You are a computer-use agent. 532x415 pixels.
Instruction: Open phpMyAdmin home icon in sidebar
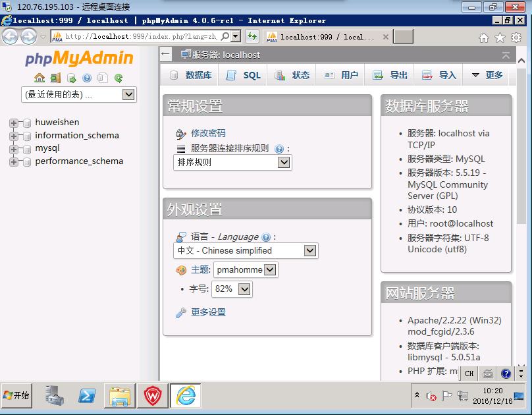click(x=40, y=78)
